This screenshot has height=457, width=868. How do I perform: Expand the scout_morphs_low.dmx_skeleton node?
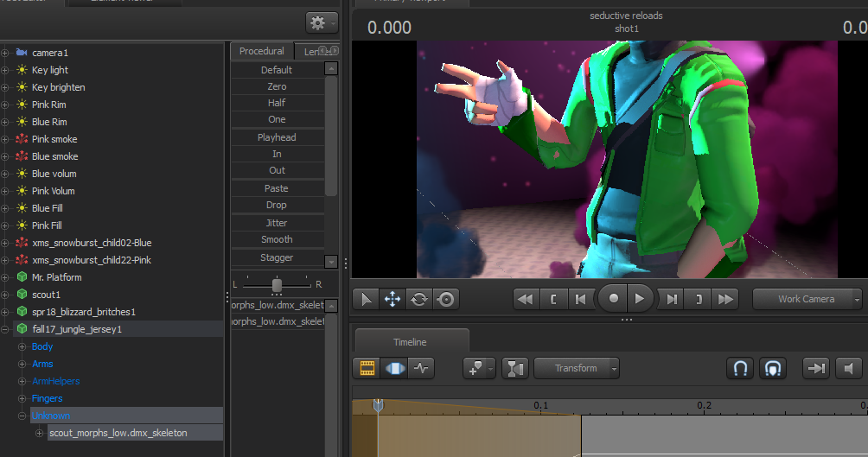[39, 433]
